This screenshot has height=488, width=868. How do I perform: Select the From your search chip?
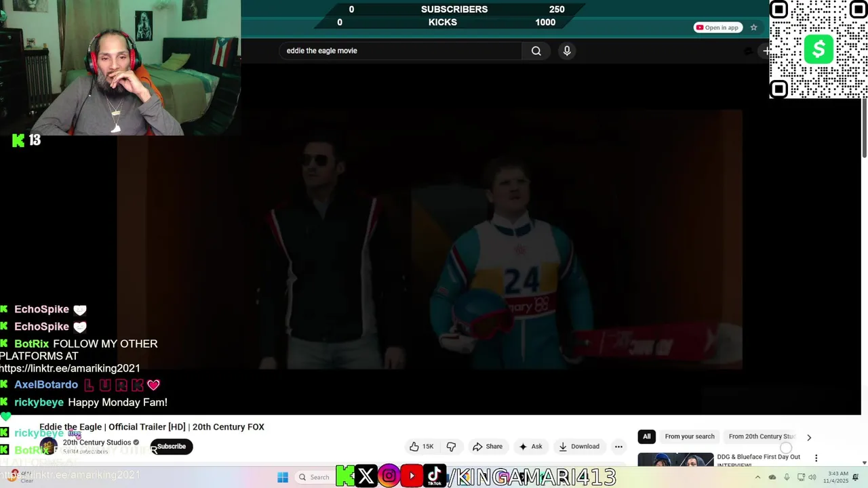tap(690, 436)
